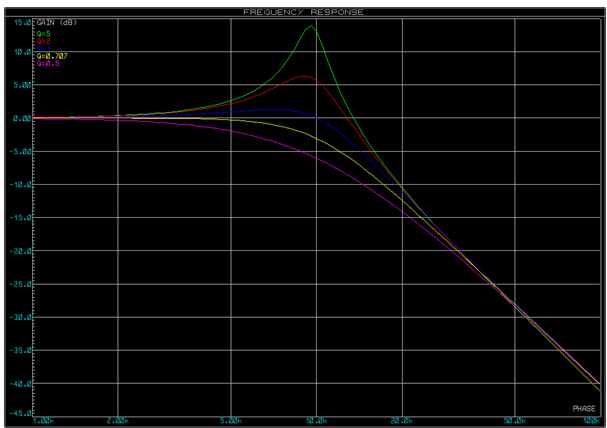Click the -20.0 gain axis value
The width and height of the screenshot is (607, 428).
[x=22, y=251]
